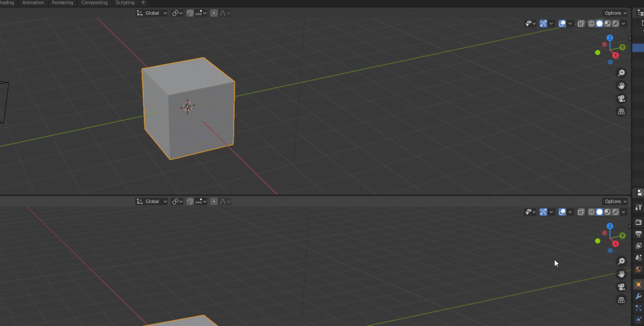
Task: Open the Global transform orientation dropdown in the top viewport
Action: tap(152, 13)
